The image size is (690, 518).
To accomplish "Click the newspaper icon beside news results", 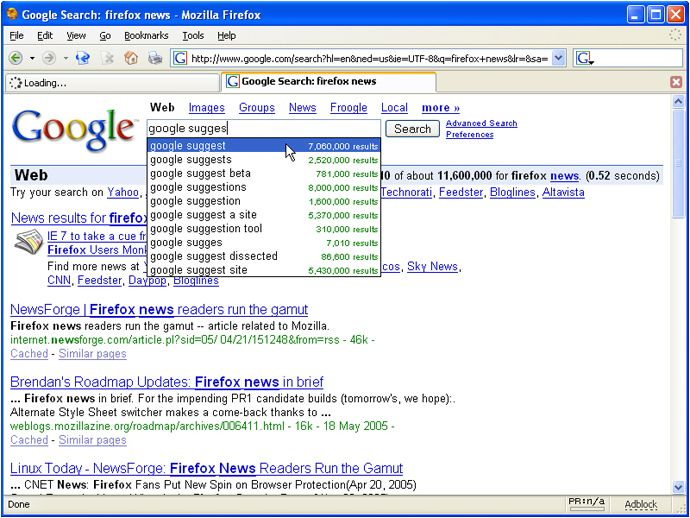I will click(x=29, y=242).
